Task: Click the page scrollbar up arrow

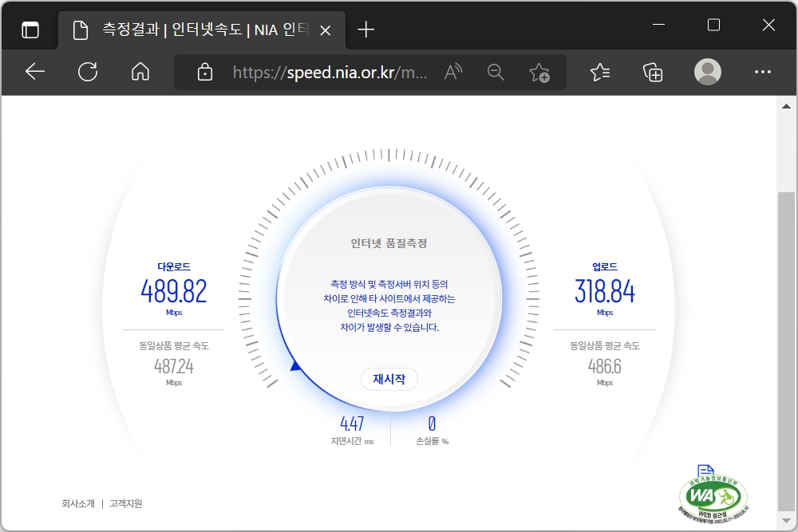Action: tap(786, 106)
